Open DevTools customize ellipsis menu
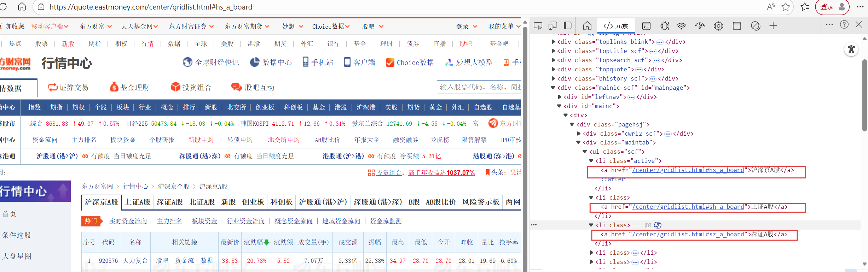Image resolution: width=868 pixels, height=272 pixels. (x=829, y=24)
